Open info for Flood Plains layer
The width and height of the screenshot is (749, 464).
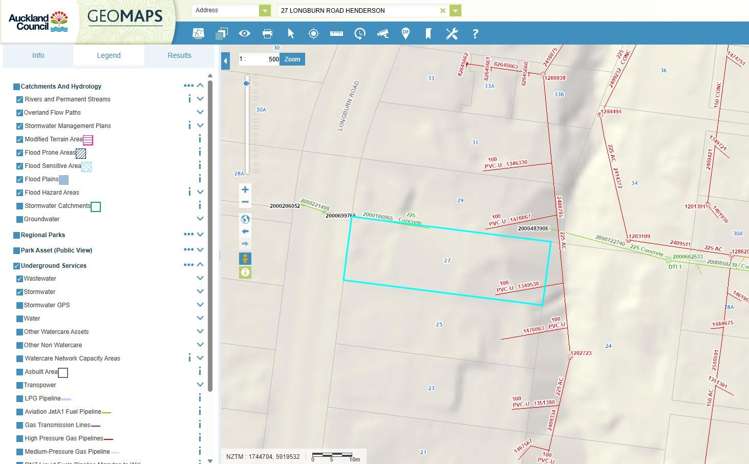(x=200, y=179)
